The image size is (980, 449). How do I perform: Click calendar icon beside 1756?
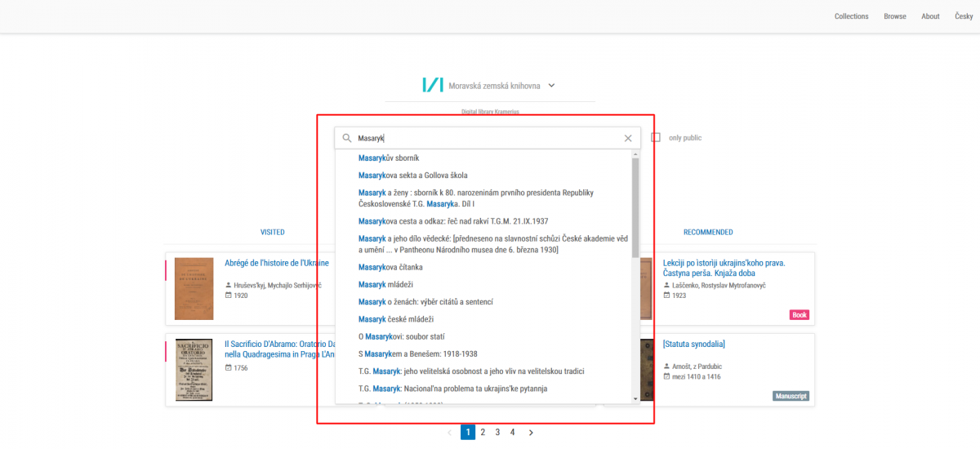click(229, 368)
